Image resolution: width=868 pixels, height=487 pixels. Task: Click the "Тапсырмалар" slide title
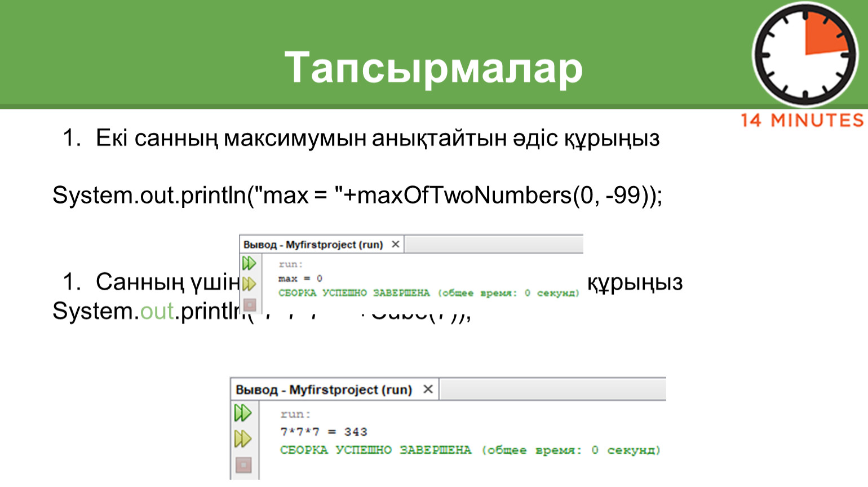coord(433,68)
